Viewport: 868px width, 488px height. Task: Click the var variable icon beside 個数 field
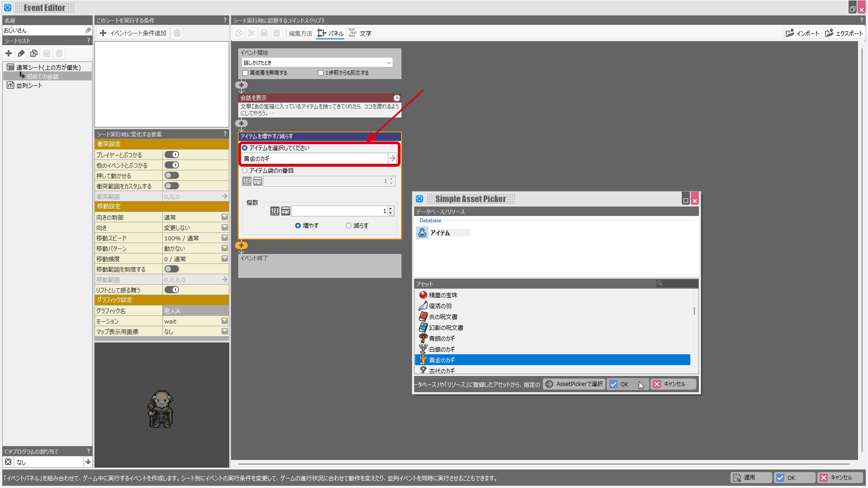(286, 211)
